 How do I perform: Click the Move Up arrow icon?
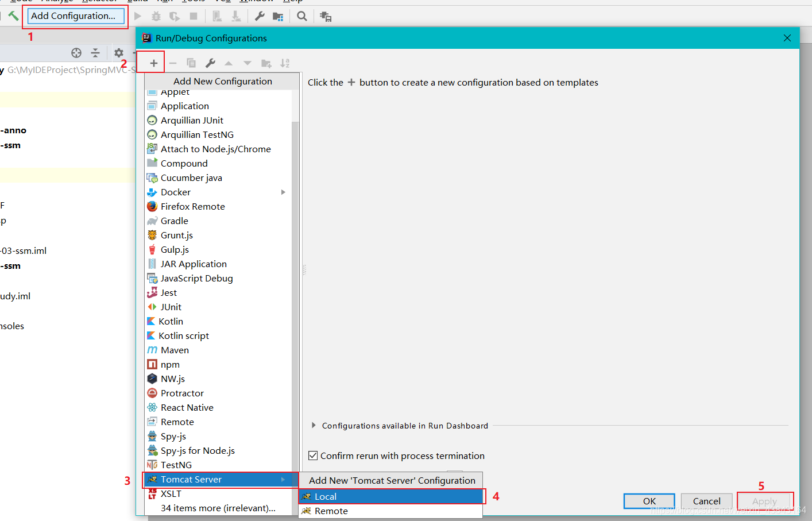229,63
